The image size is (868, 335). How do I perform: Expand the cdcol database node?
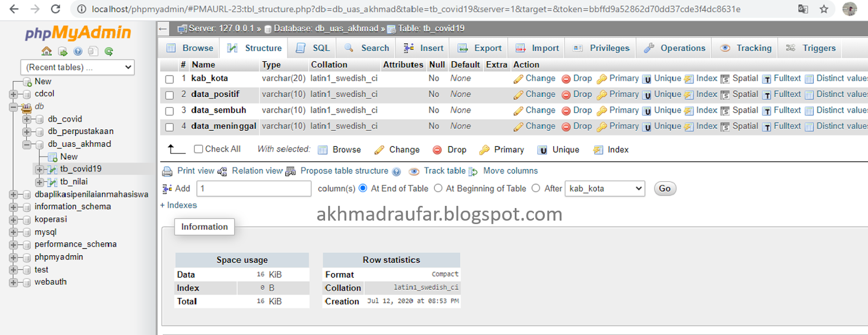click(14, 94)
